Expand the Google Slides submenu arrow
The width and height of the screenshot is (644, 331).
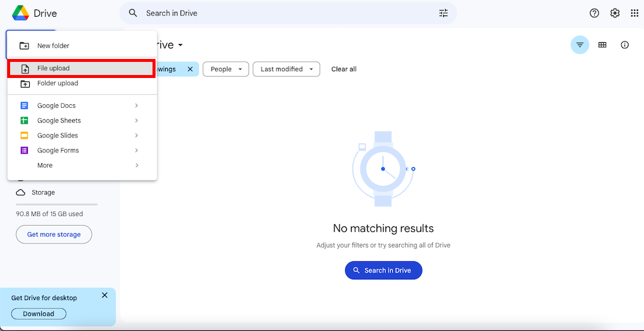pos(137,136)
